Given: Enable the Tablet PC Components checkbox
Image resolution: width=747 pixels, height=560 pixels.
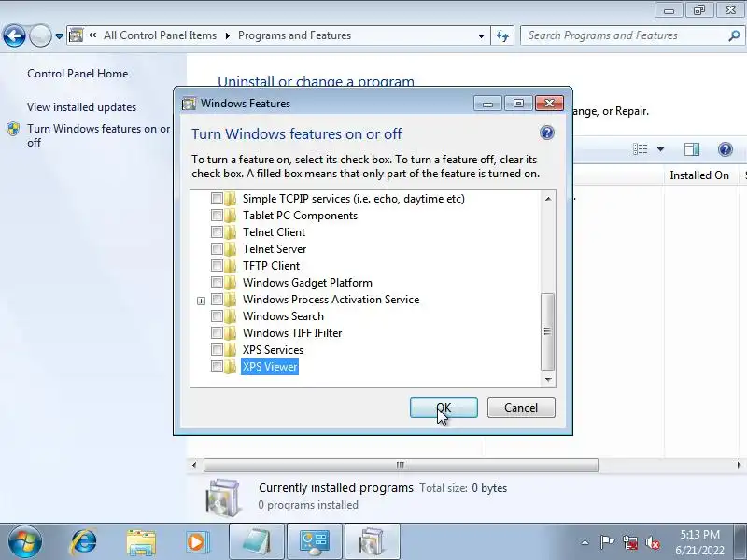Looking at the screenshot, I should pos(217,216).
